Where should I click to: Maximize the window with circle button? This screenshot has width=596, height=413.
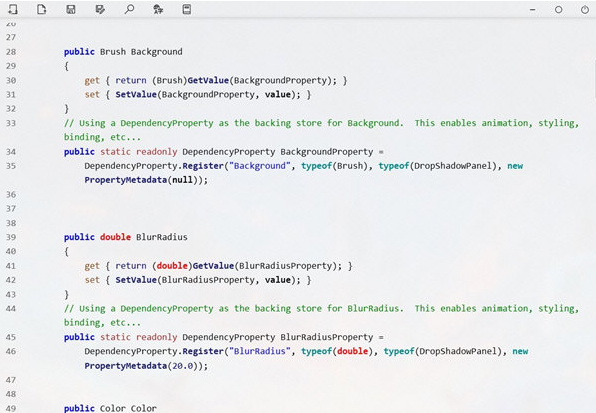(558, 9)
